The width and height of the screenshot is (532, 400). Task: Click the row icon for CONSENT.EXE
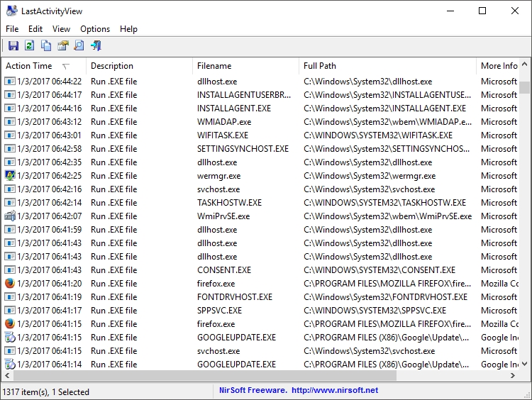click(10, 270)
